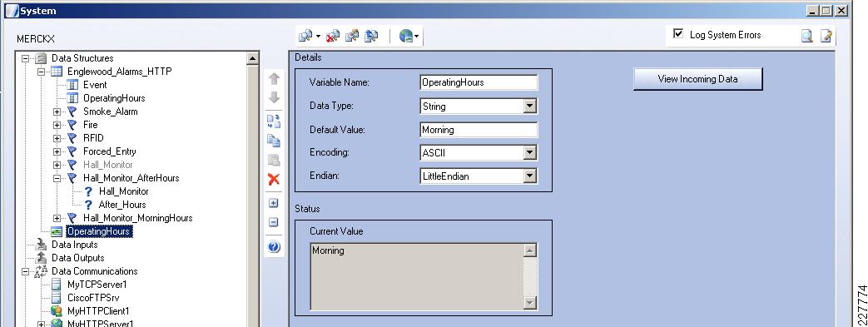The width and height of the screenshot is (868, 327).
Task: Select the Data Inputs tree item
Action: 74,245
